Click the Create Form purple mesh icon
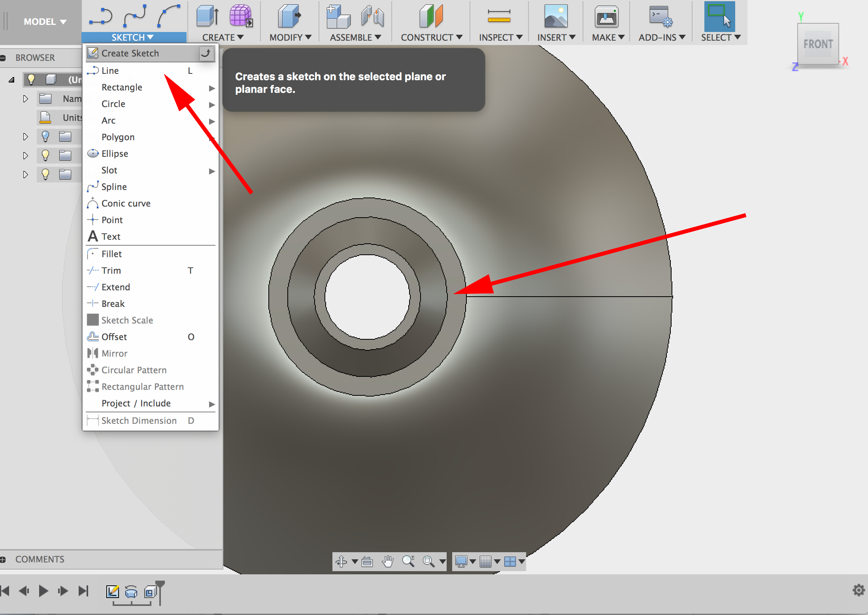 tap(241, 17)
